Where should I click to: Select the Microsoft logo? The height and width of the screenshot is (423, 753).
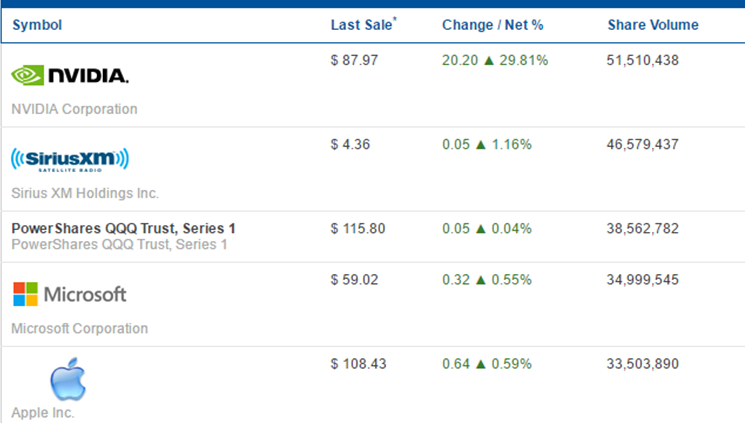(70, 294)
